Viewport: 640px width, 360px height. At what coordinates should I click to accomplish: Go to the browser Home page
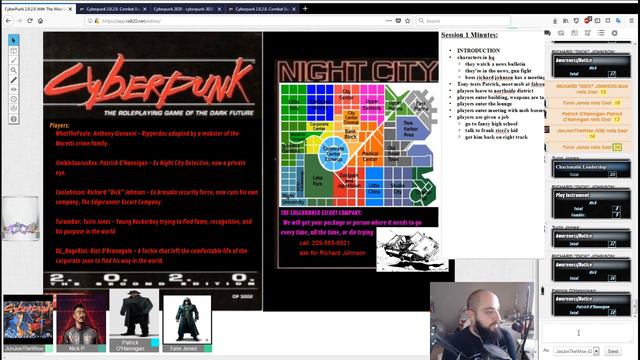(x=40, y=21)
